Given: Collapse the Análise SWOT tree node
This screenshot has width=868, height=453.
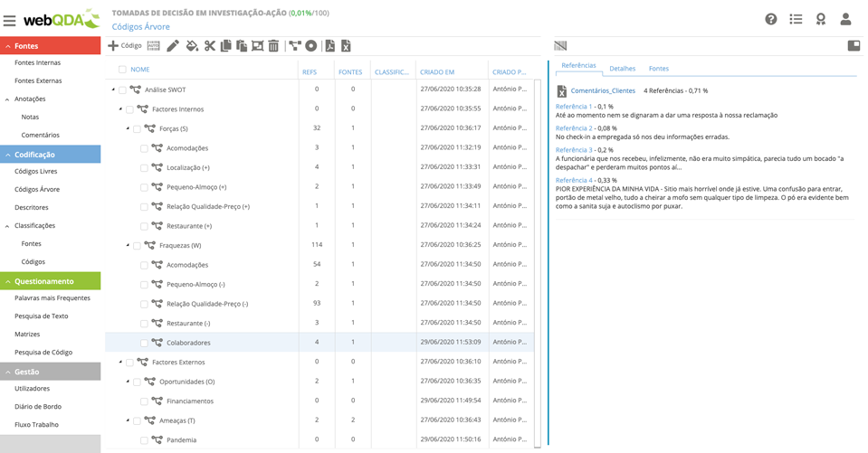Looking at the screenshot, I should pos(113,89).
